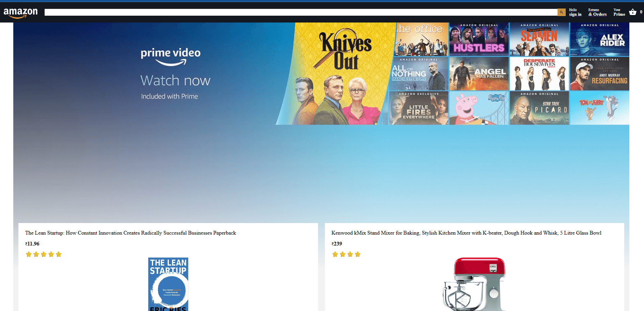Click the Included with Prime text
Image resolution: width=644 pixels, height=311 pixels.
170,97
